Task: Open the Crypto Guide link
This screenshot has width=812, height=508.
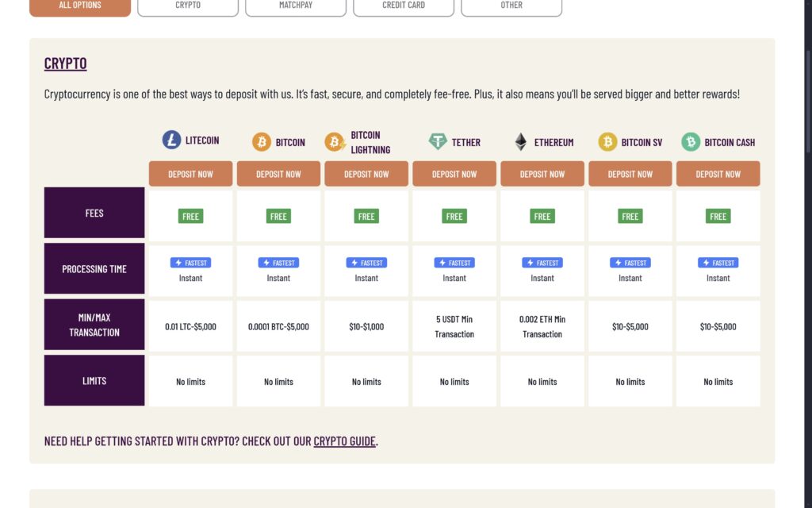Action: coord(345,441)
